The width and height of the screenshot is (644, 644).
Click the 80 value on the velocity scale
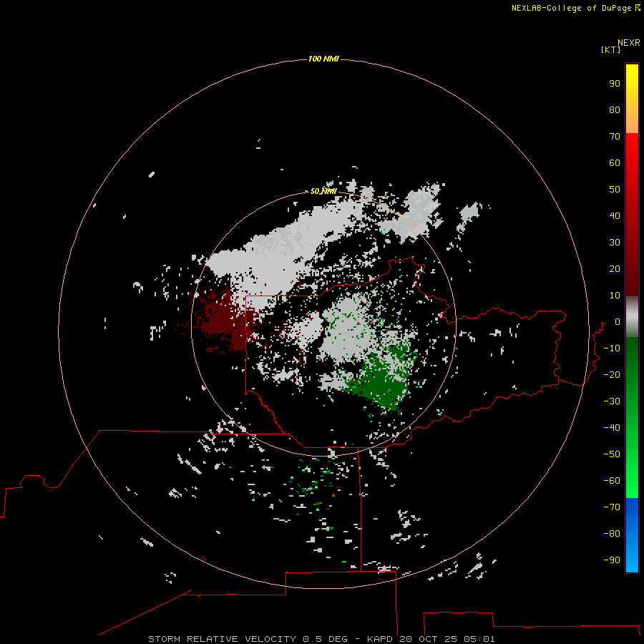click(x=615, y=109)
